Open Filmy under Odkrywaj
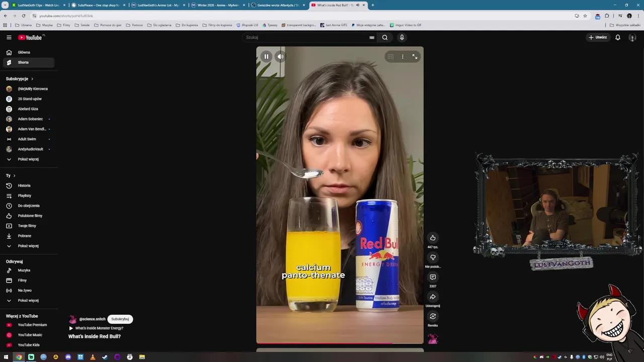Viewport: 644px width, 362px height. click(x=28, y=281)
